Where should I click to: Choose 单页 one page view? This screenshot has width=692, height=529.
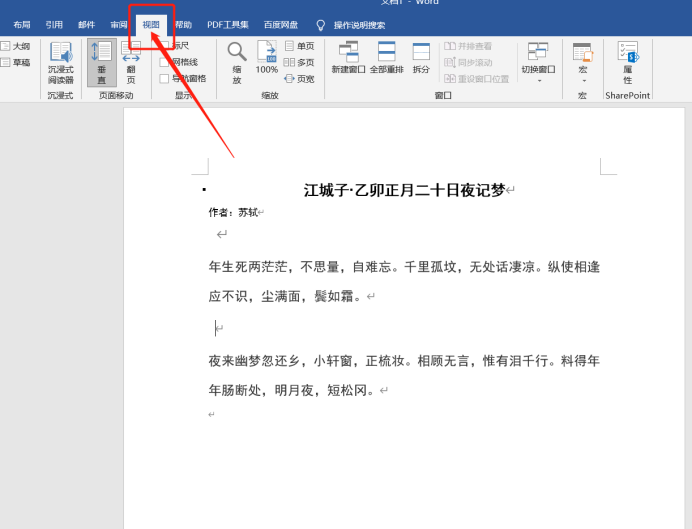(300, 46)
